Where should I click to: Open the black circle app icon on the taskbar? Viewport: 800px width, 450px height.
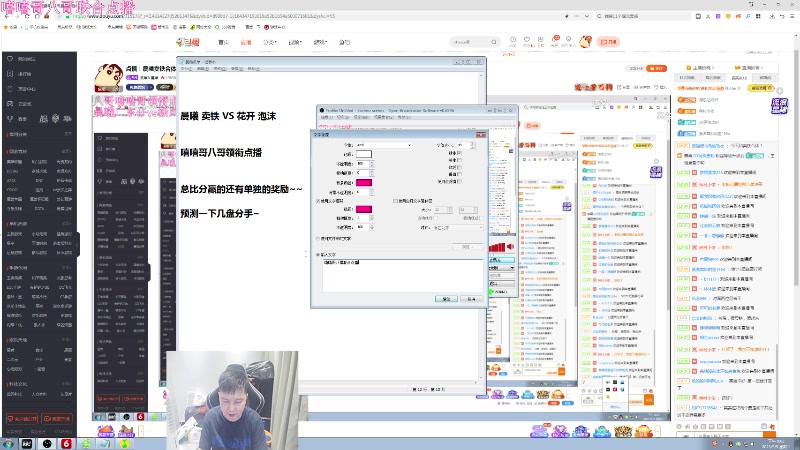tap(47, 443)
